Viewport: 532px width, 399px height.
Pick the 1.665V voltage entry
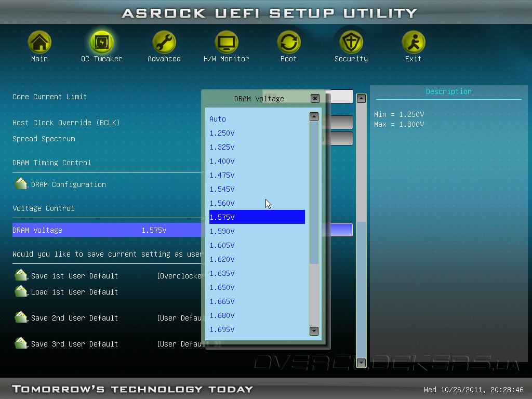point(257,301)
